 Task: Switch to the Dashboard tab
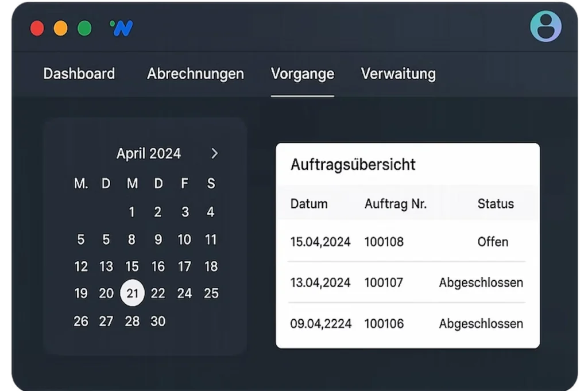coord(79,74)
